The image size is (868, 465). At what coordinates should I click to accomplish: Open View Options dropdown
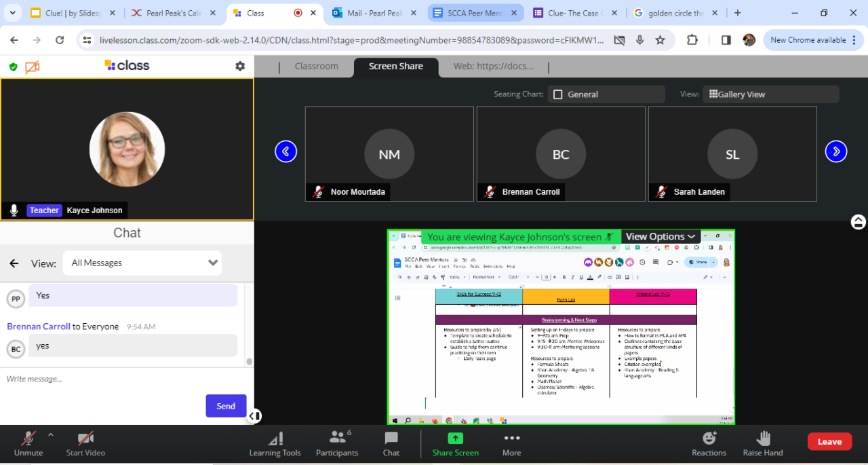[x=660, y=236]
